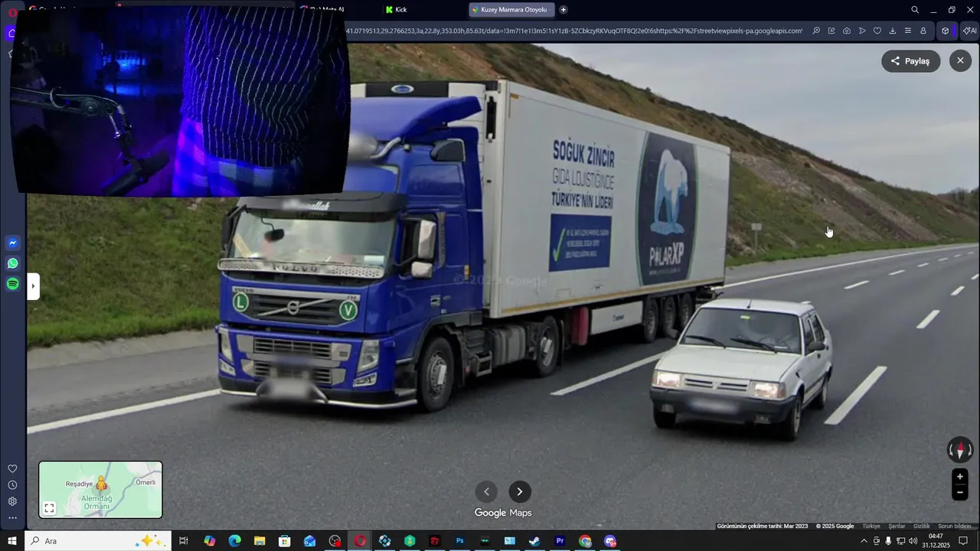This screenshot has width=980, height=551.
Task: Zoom out with the minus button
Action: pyautogui.click(x=960, y=493)
